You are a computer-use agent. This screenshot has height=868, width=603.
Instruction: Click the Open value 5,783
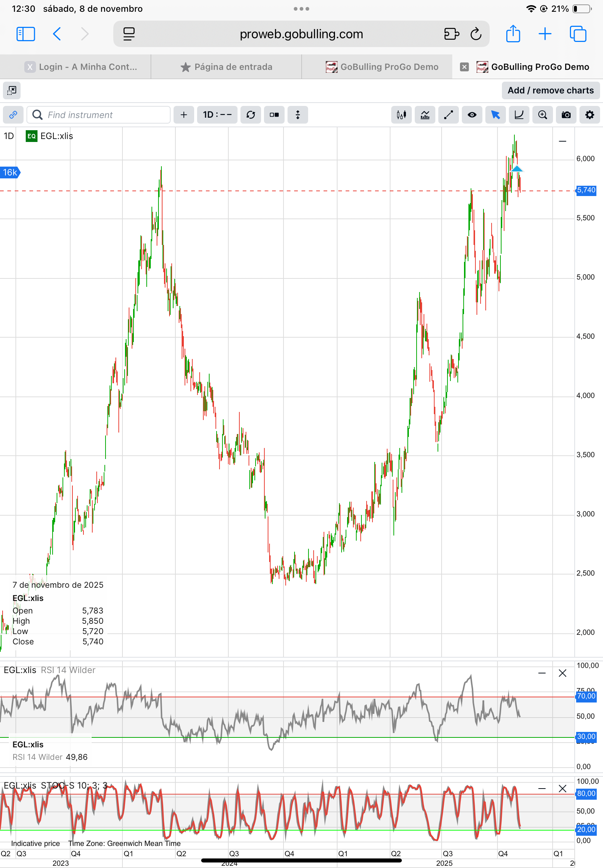point(93,611)
